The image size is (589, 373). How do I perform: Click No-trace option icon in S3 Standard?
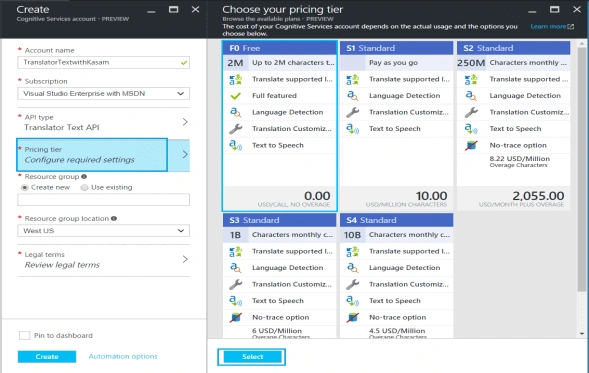[236, 317]
